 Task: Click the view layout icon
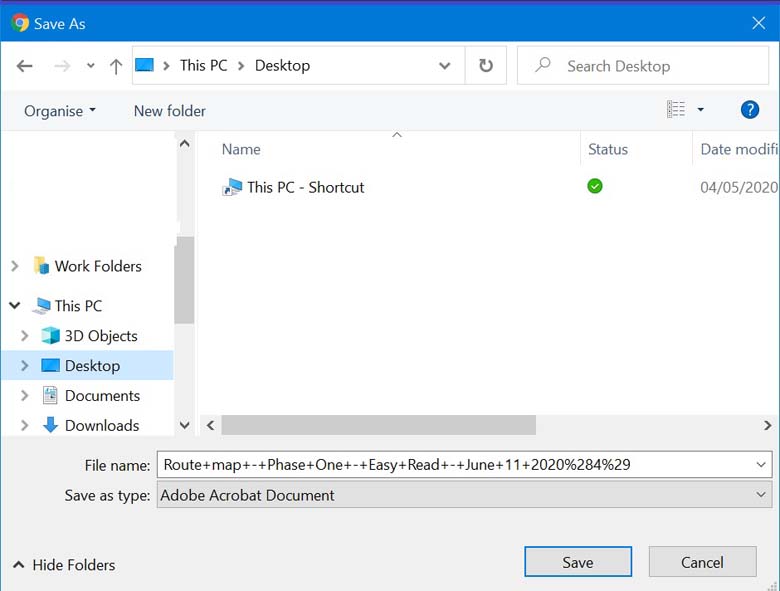(677, 110)
